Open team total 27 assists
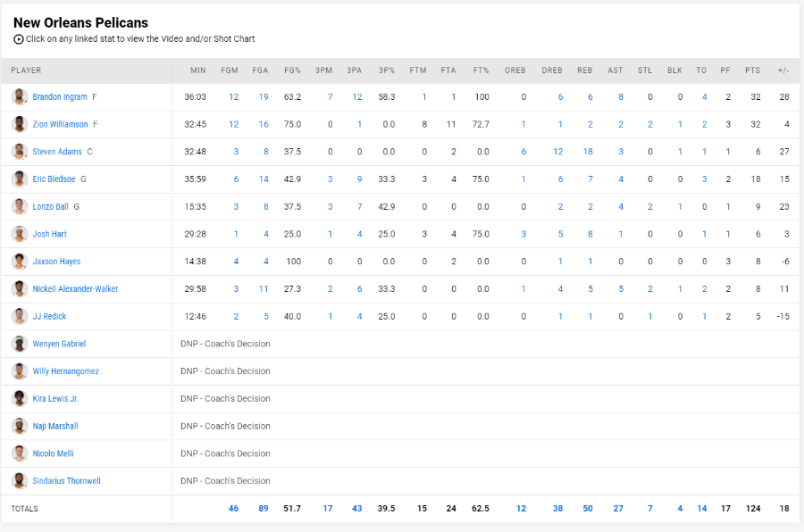 tap(618, 509)
